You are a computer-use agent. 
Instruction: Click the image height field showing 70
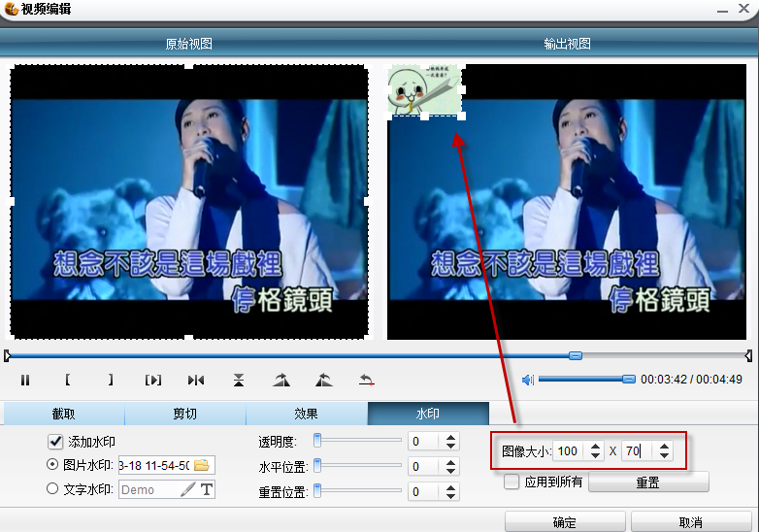click(x=640, y=451)
